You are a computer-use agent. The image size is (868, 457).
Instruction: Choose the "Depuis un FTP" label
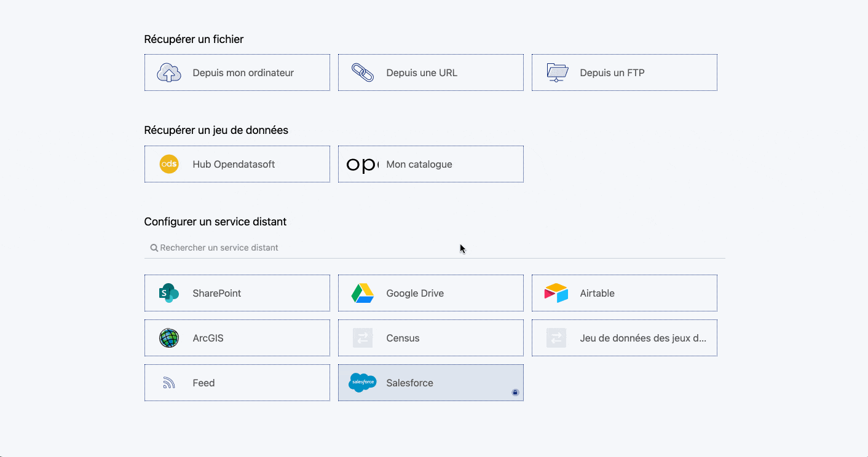[x=612, y=72]
